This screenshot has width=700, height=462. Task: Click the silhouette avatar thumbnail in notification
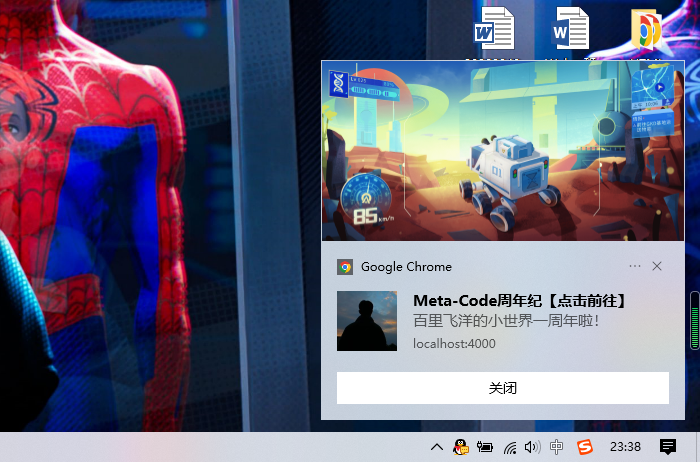(x=367, y=321)
